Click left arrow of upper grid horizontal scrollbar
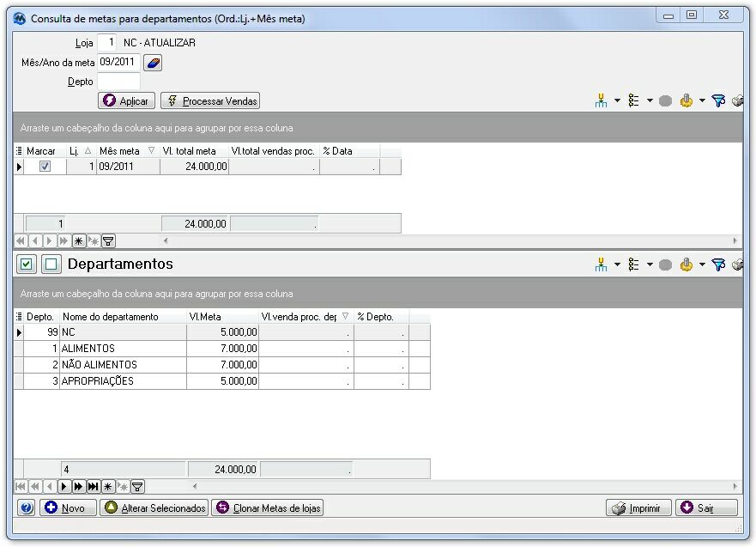 [x=166, y=240]
